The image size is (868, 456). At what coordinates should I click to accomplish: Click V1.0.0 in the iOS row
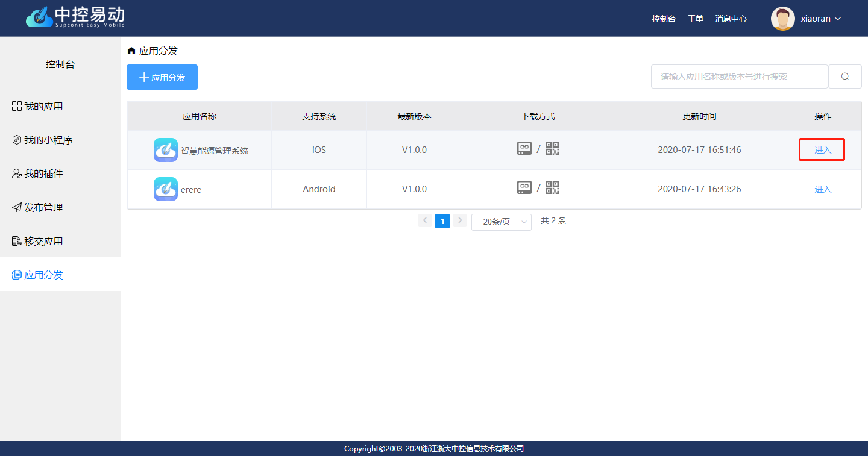414,150
